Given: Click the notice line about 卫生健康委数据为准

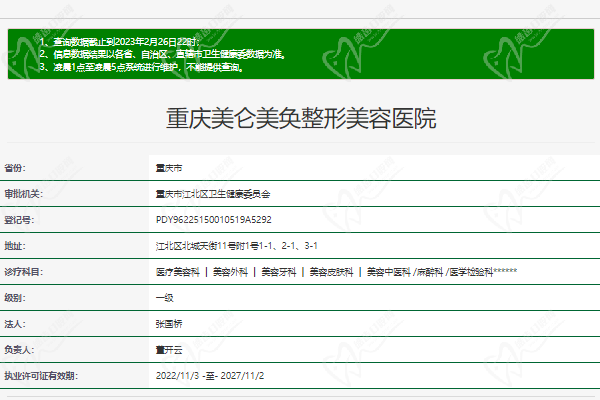Looking at the screenshot, I should coord(163,54).
